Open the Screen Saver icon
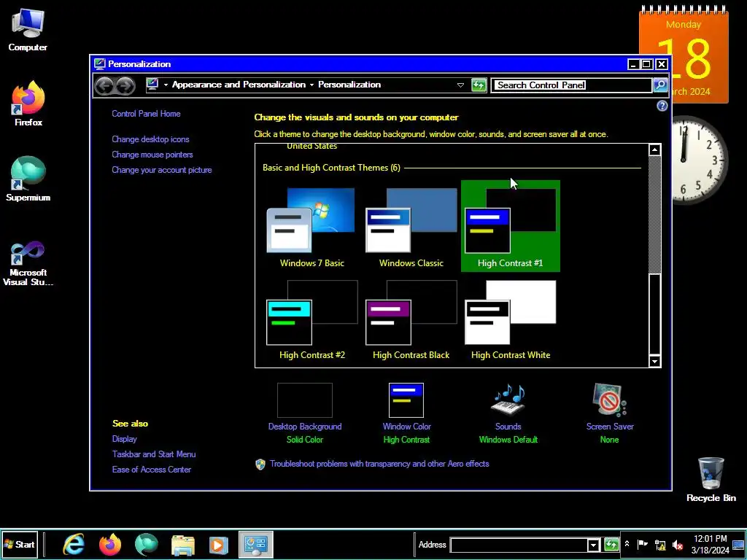Viewport: 747px width, 560px height. (x=609, y=400)
